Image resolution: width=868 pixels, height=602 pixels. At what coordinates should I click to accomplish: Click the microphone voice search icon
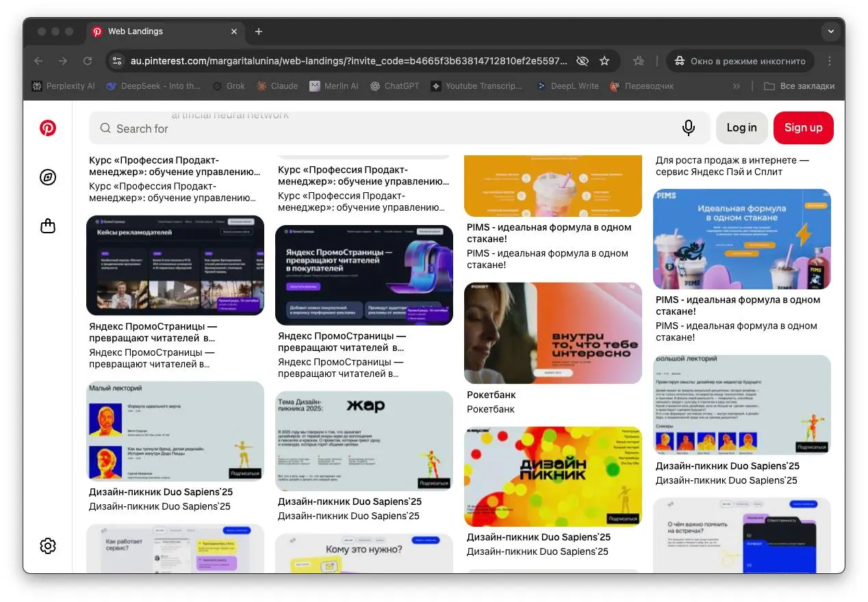click(x=689, y=128)
